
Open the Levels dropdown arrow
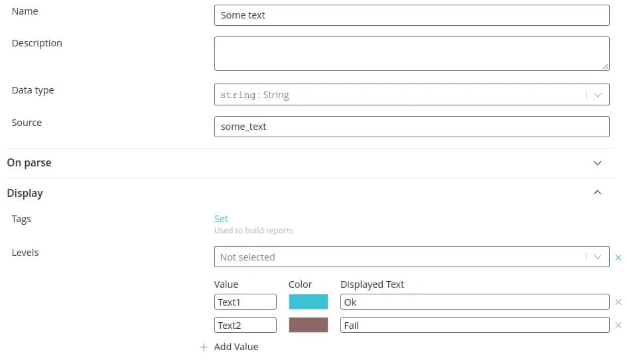(x=597, y=257)
